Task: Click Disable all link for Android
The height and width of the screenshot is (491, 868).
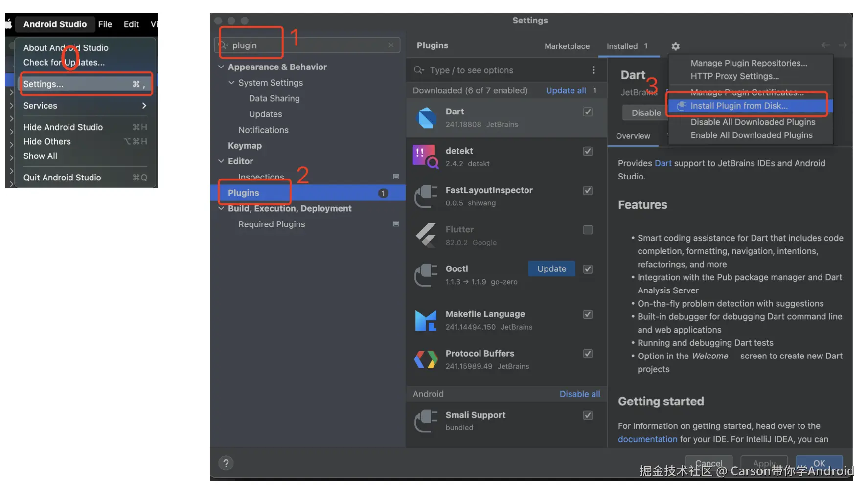Action: point(580,394)
